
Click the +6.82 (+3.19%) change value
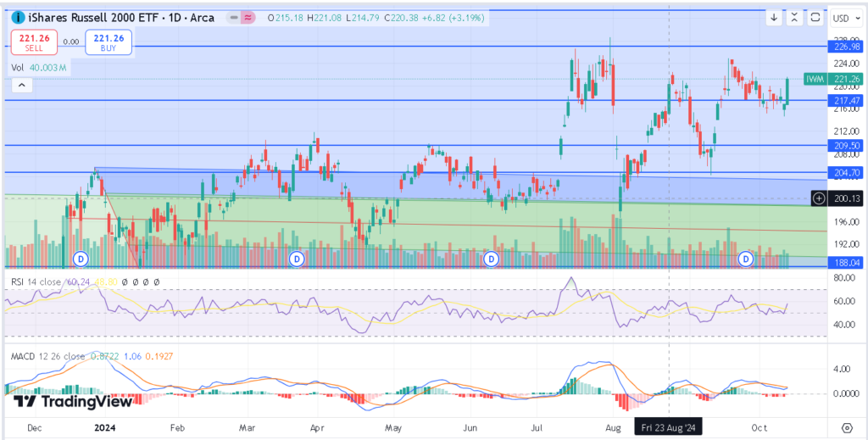point(452,18)
